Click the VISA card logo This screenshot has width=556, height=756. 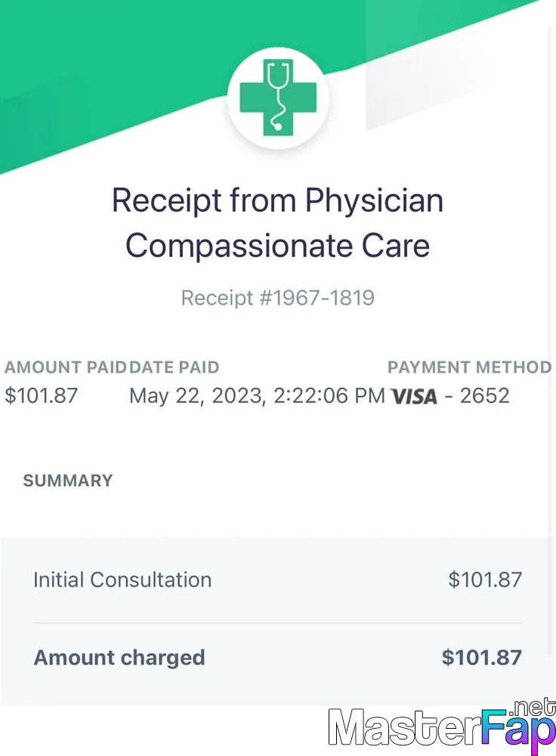(x=414, y=397)
